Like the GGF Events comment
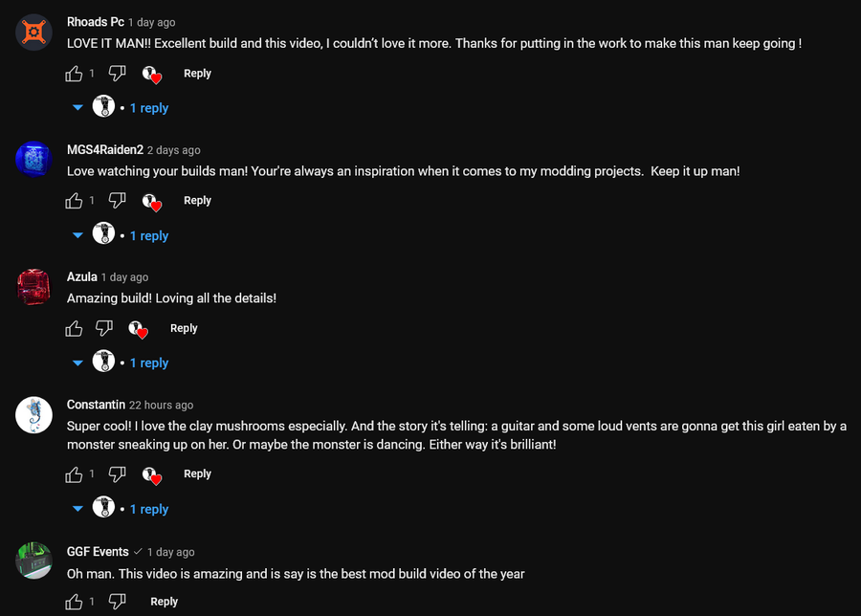This screenshot has height=616, width=861. pyautogui.click(x=75, y=602)
